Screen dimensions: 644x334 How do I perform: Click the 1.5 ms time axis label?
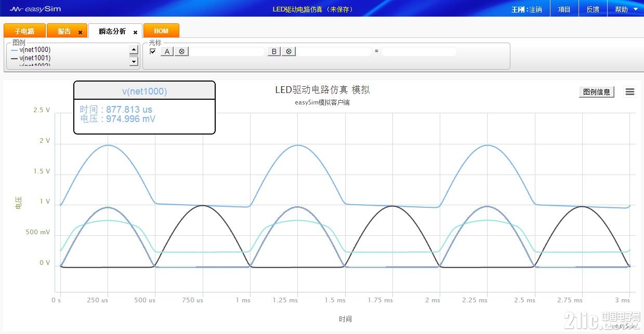335,300
